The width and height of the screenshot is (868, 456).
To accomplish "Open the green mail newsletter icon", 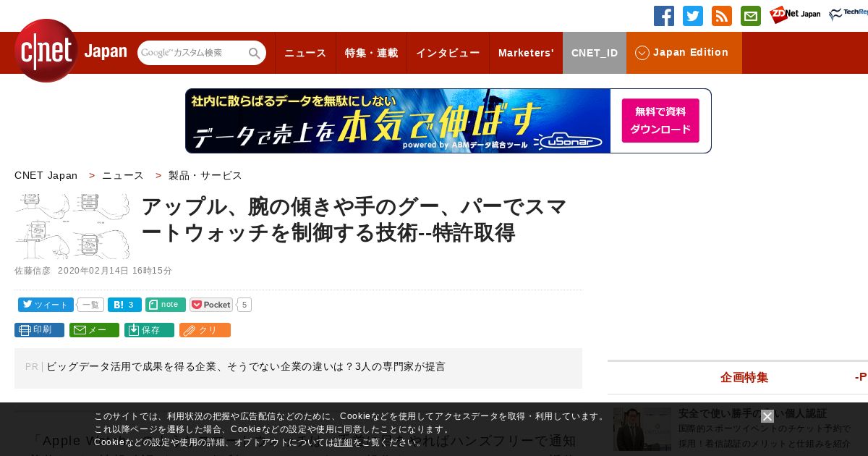I will (751, 16).
